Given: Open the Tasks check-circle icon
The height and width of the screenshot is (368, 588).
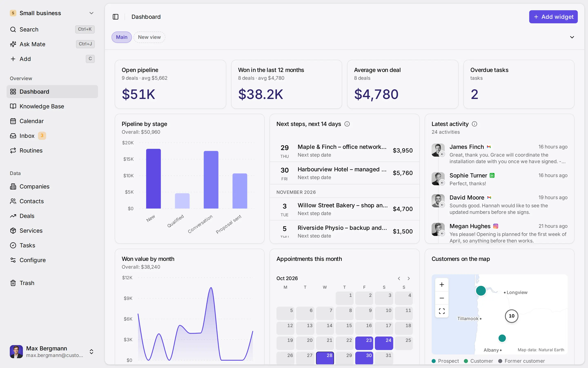Looking at the screenshot, I should (13, 245).
